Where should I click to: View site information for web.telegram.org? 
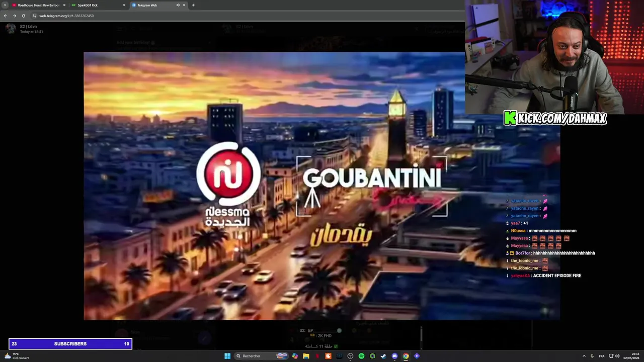[34, 16]
